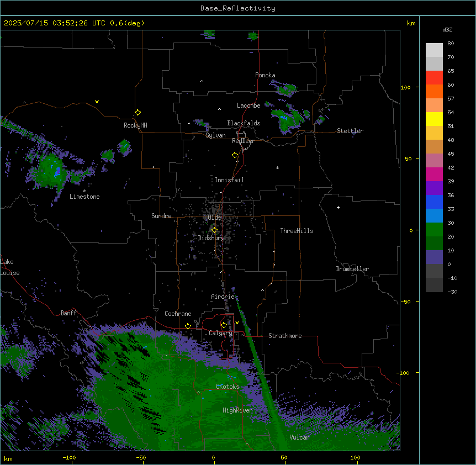Image resolution: width=476 pixels, height=465 pixels.
Task: Click the ThreeHills label
Action: pyautogui.click(x=297, y=231)
